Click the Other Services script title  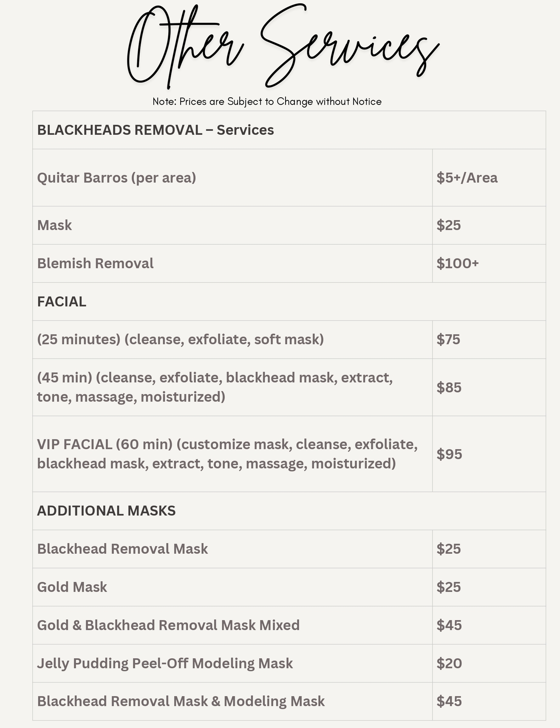(283, 47)
